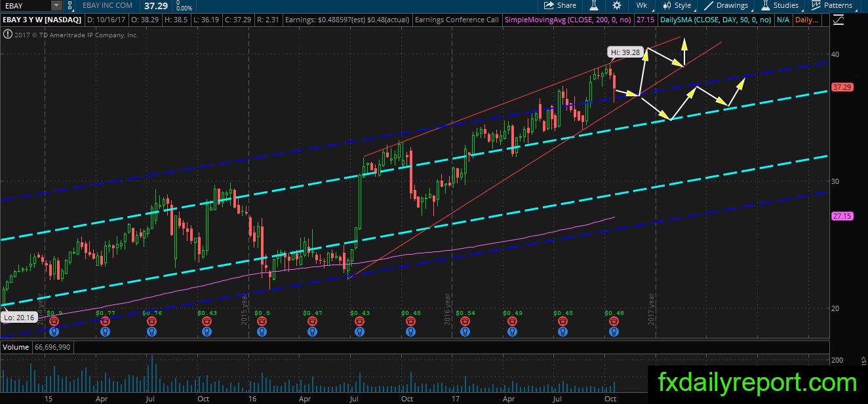Image resolution: width=868 pixels, height=404 pixels.
Task: Click red earnings phone icon under $0.77
Action: pos(105,321)
